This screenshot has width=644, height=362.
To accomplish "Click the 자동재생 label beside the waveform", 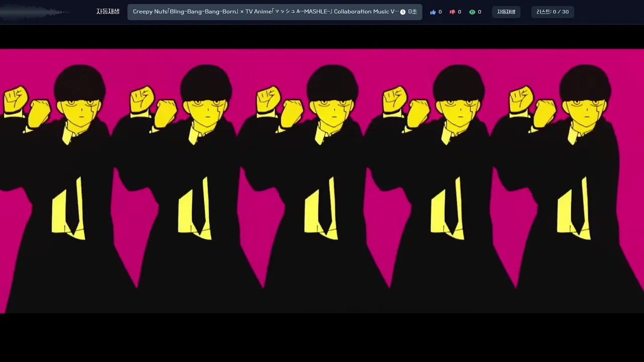I will [x=108, y=12].
